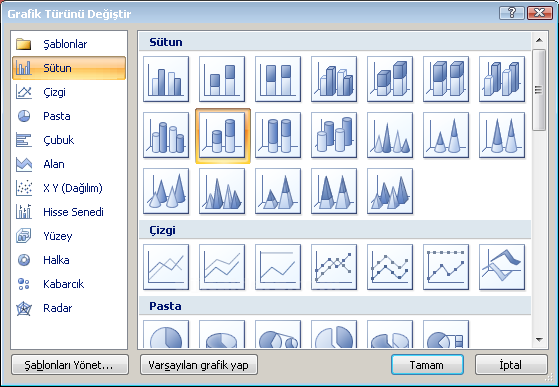Select the clustered cylinder chart icon
The image size is (559, 387).
[166, 135]
